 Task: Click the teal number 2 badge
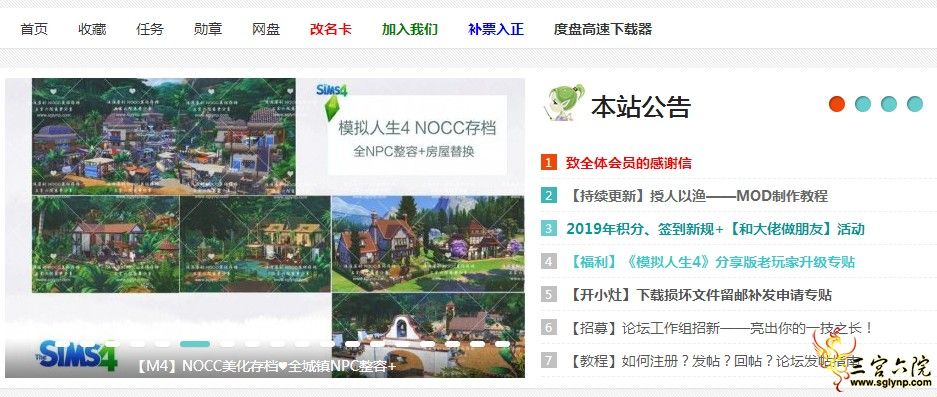pos(549,196)
